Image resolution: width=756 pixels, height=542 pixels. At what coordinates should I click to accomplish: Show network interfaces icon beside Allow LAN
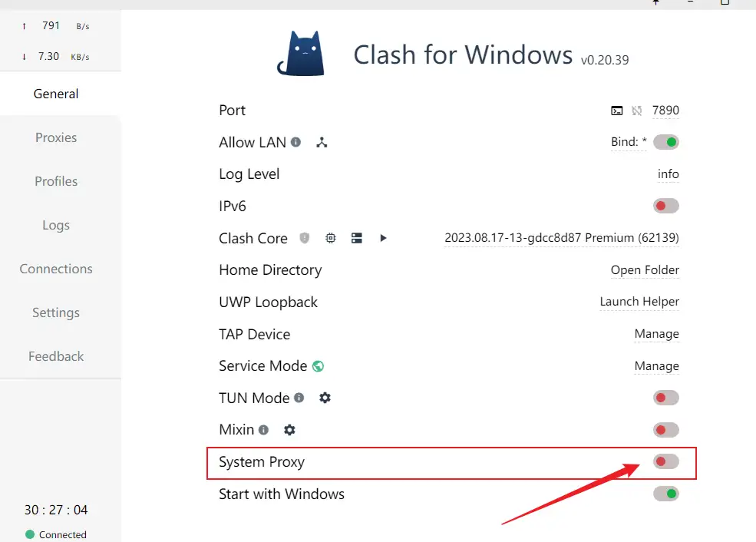tap(322, 142)
